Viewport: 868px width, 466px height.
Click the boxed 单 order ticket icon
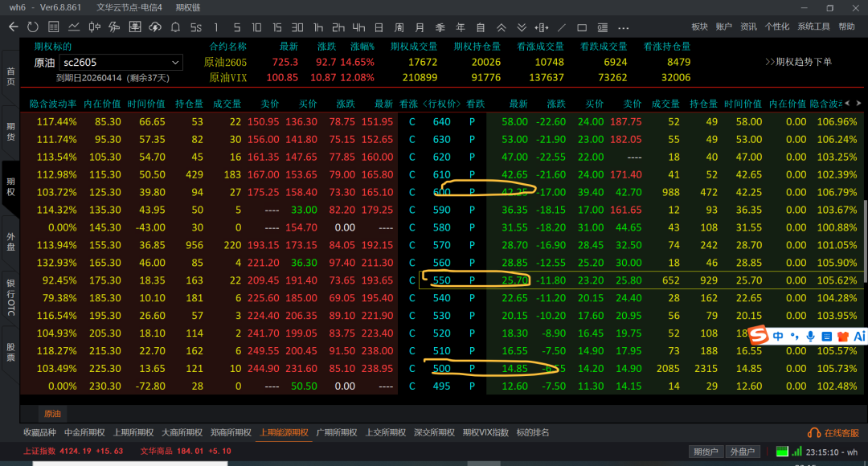coord(135,27)
